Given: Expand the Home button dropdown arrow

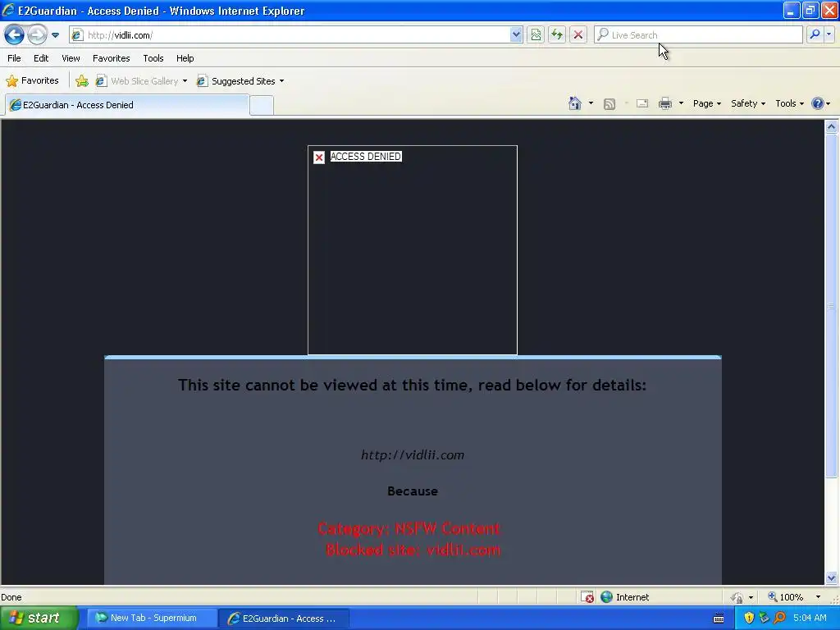Looking at the screenshot, I should click(591, 103).
